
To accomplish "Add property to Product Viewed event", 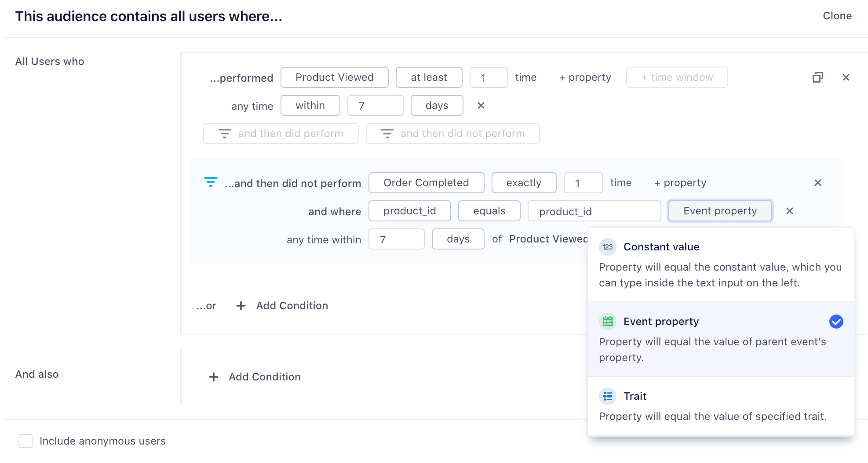I will (585, 78).
